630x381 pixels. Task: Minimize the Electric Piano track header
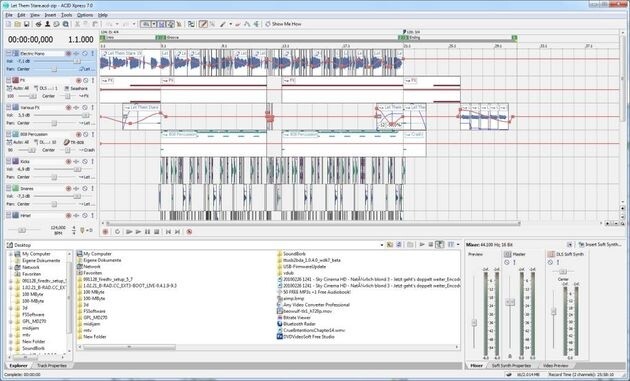tap(8, 53)
